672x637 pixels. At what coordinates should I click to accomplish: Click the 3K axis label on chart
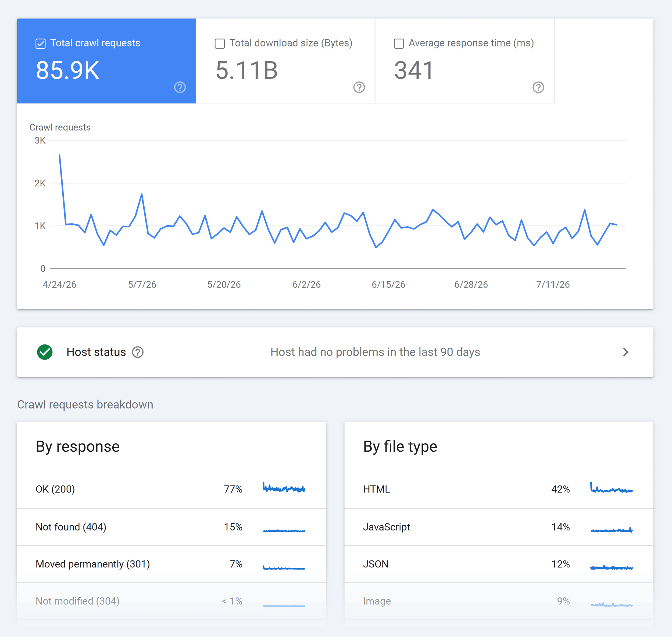[x=40, y=141]
